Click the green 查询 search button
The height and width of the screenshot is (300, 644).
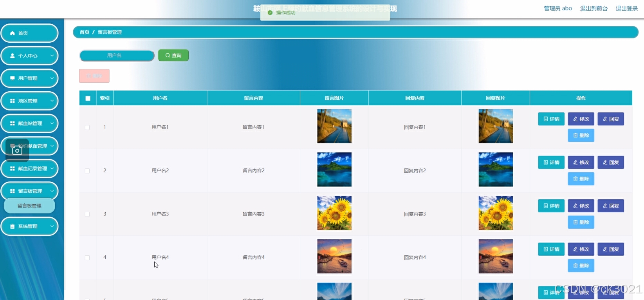point(173,55)
